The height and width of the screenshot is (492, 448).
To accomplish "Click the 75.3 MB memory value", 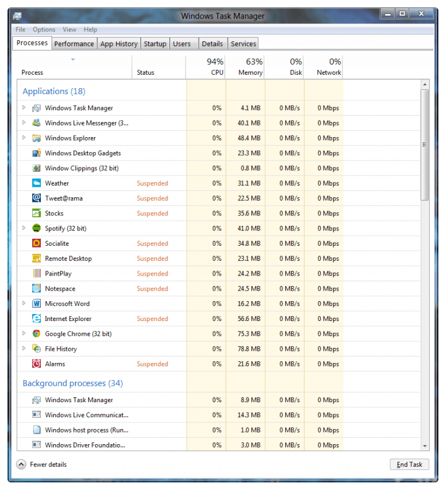I will coord(249,334).
